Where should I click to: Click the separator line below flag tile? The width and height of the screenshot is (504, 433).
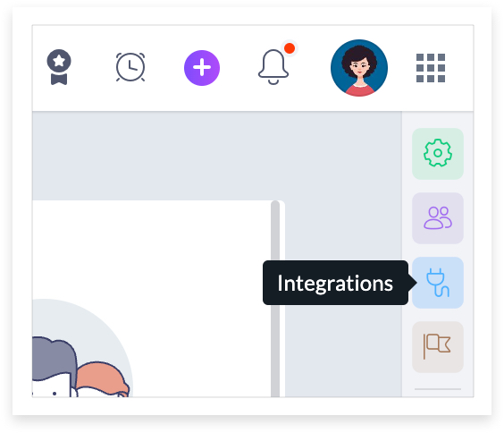438,389
